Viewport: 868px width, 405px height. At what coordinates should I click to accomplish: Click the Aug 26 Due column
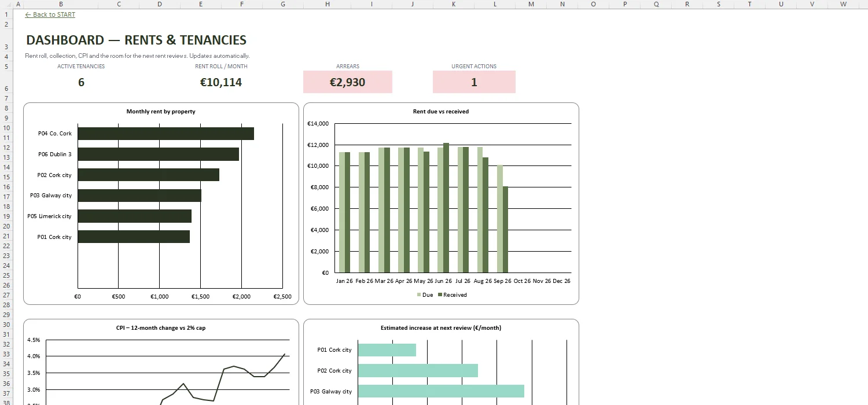coord(480,209)
